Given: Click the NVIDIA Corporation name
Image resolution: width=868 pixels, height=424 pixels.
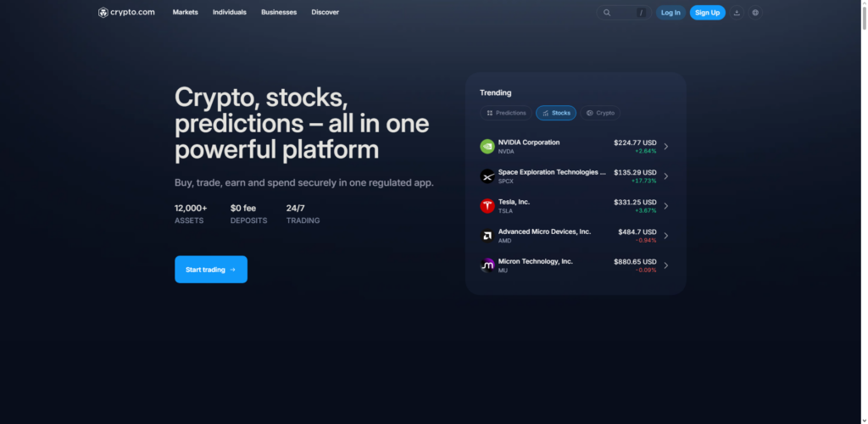Looking at the screenshot, I should [x=529, y=142].
